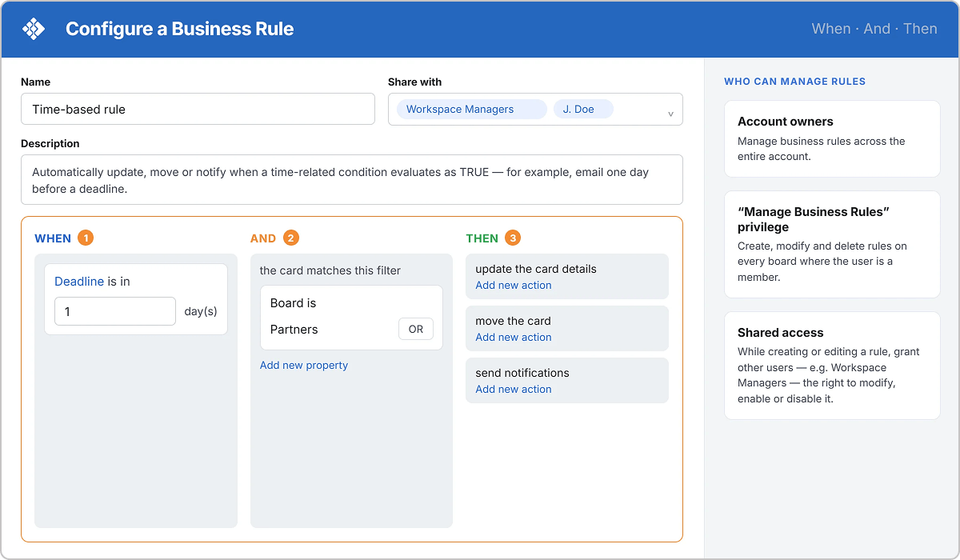
Task: Click the Description text area
Action: [x=352, y=180]
